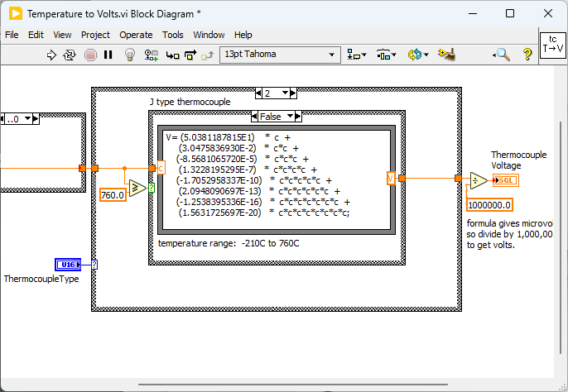
Task: Click the blue case selector terminal
Action: click(94, 265)
